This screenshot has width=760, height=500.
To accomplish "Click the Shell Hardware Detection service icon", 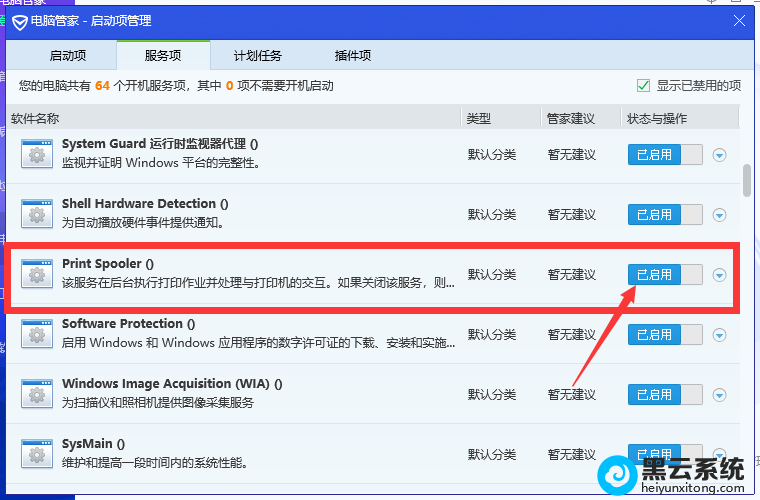I will [x=37, y=214].
